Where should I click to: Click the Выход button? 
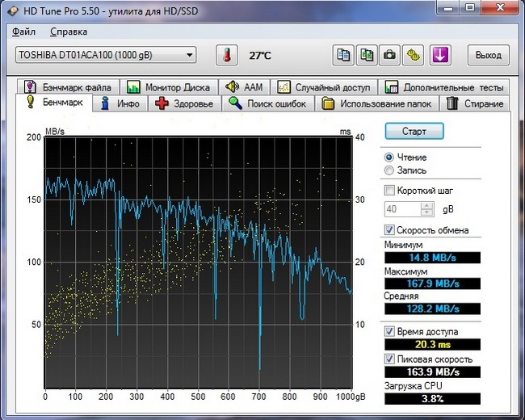(489, 56)
